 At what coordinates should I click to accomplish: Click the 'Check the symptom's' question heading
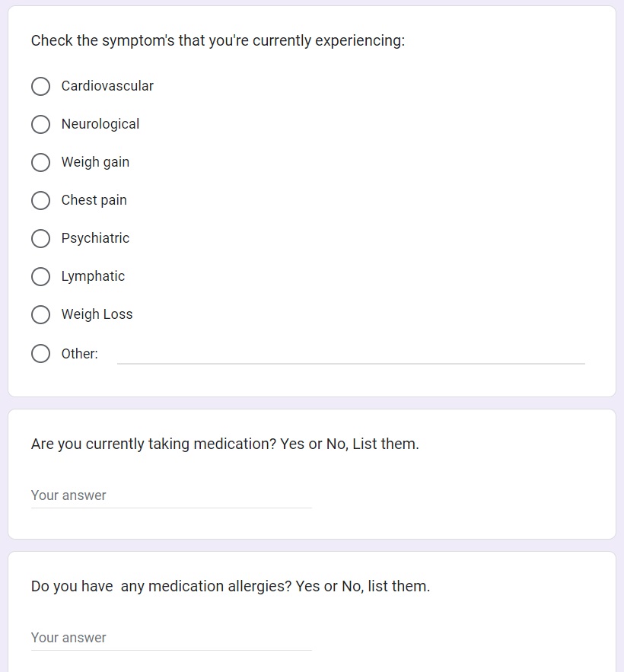click(218, 40)
